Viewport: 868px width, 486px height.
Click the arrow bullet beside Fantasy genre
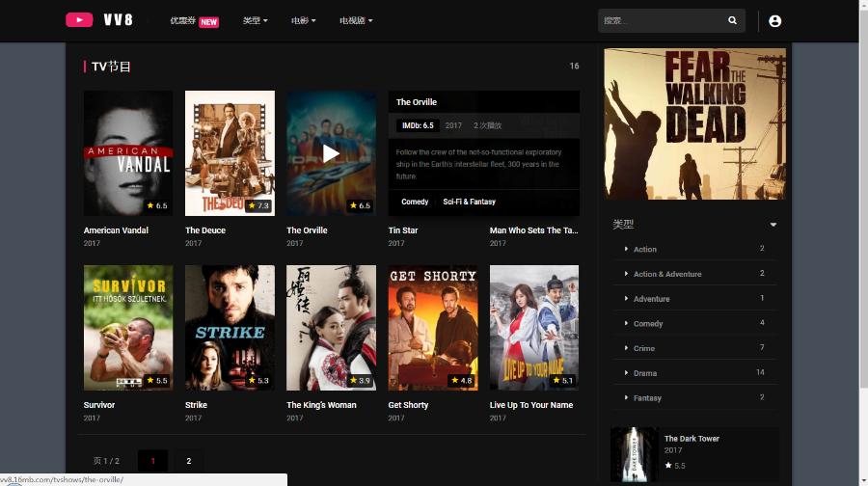pos(626,397)
